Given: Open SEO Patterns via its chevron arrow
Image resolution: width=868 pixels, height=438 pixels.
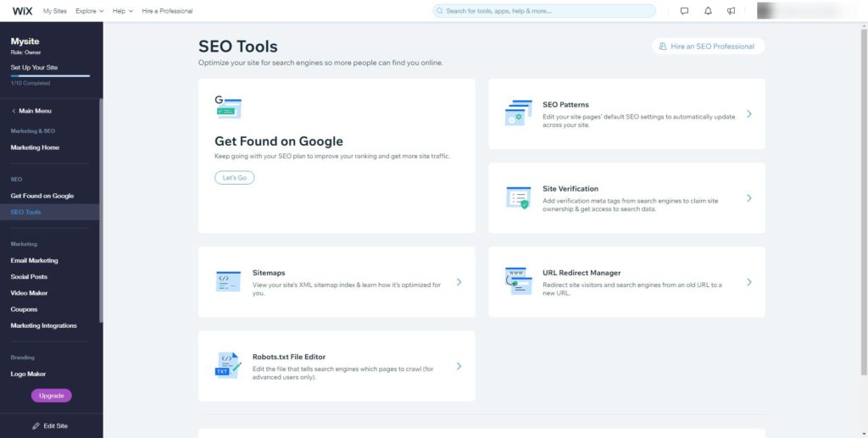Looking at the screenshot, I should tap(748, 114).
